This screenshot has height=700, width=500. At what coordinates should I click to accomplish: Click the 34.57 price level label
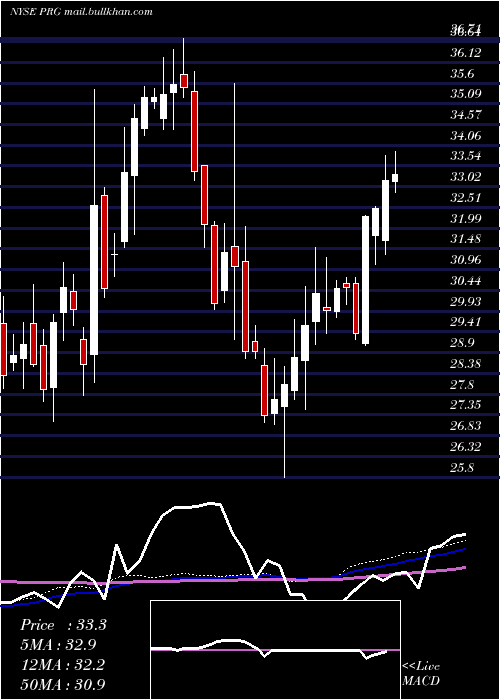point(466,115)
